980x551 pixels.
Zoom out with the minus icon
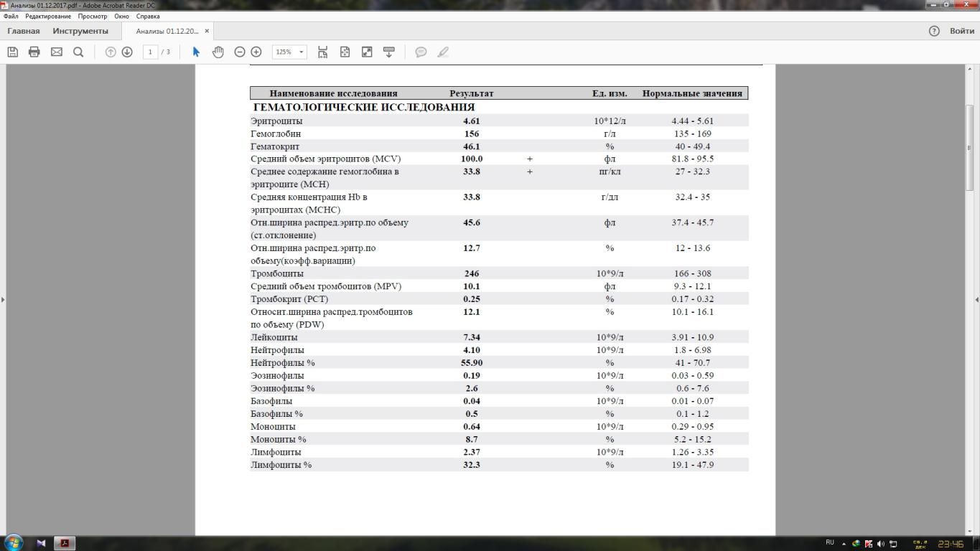pos(240,52)
